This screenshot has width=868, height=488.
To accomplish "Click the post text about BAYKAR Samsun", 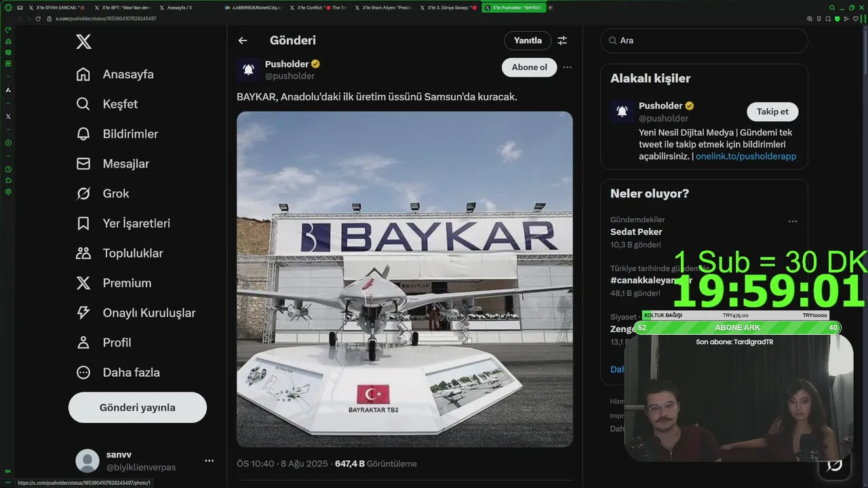I will pos(377,97).
